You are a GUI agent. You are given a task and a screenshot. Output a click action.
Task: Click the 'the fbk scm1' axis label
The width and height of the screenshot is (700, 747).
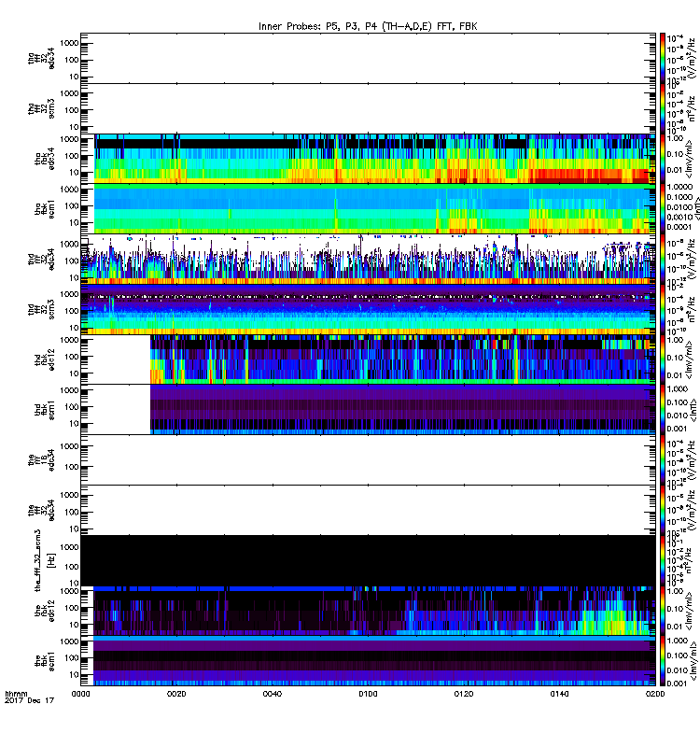pos(44,660)
